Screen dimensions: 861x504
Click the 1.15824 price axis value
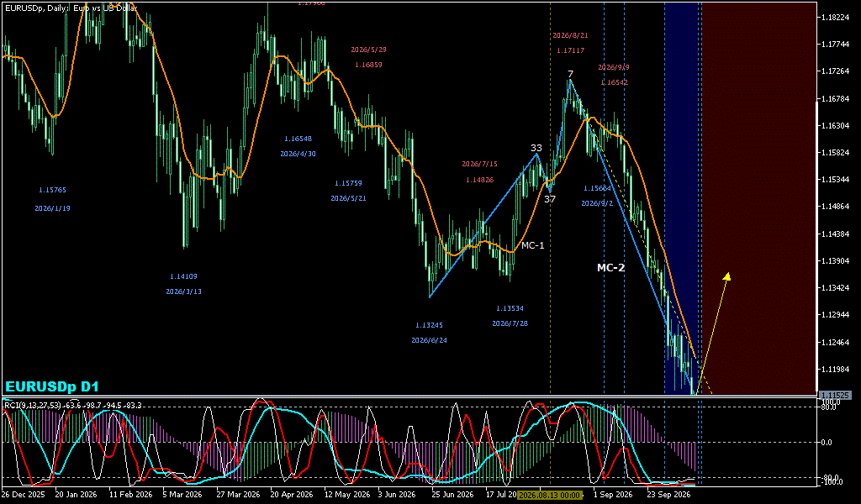tap(834, 153)
